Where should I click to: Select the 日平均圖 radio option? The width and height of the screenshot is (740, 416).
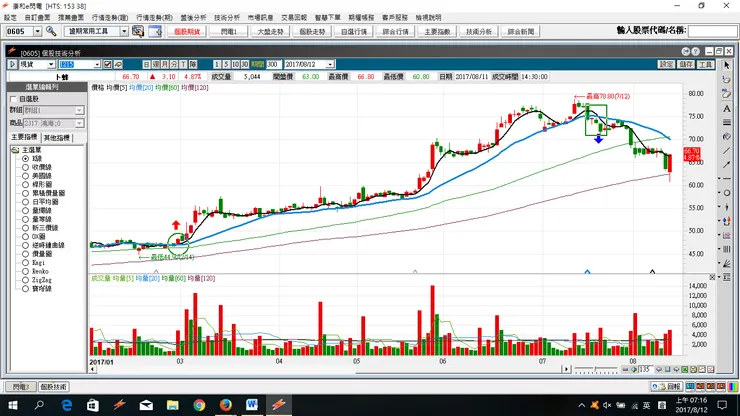point(25,202)
